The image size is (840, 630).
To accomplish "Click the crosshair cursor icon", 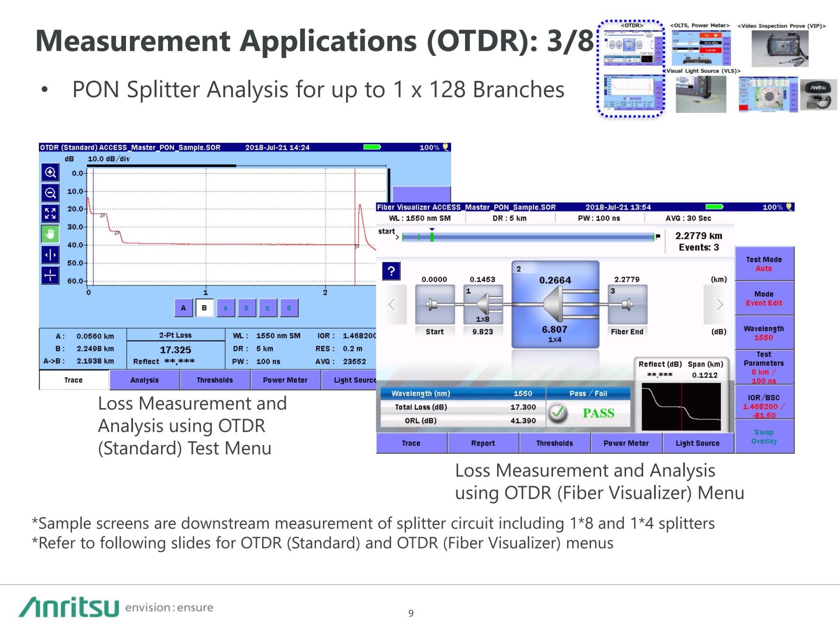I will click(x=50, y=275).
